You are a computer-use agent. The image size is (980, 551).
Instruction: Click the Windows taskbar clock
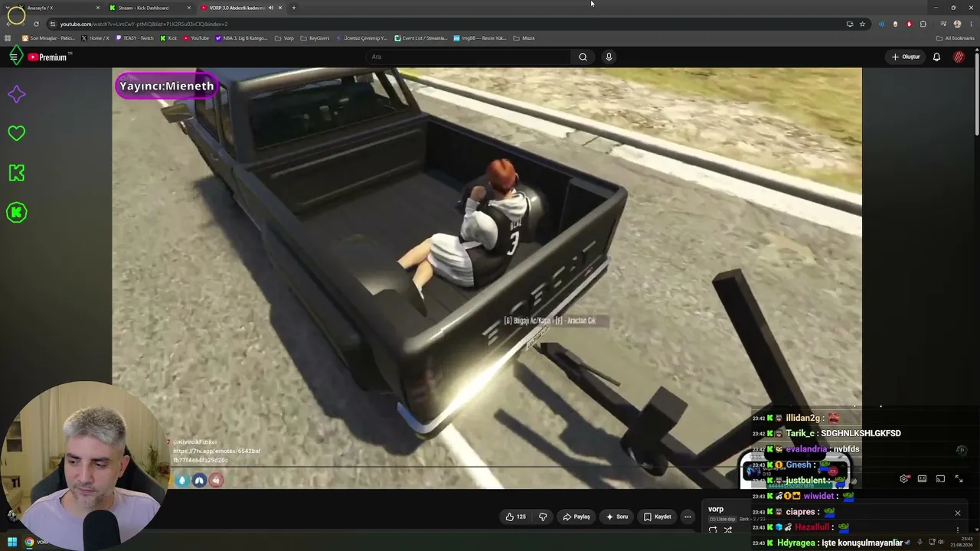point(961,542)
